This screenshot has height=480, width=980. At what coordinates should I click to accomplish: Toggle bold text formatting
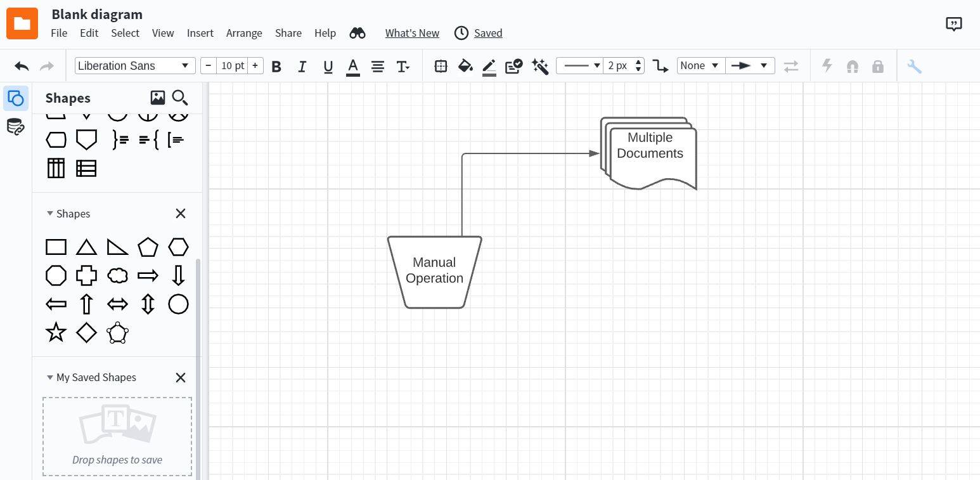pos(276,66)
